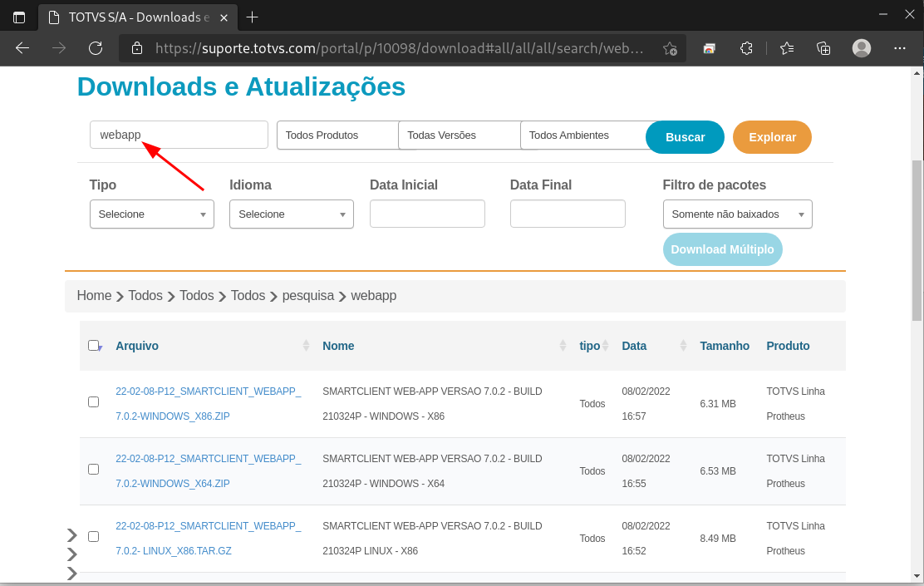Open the tab actions menu icon
Image resolution: width=924 pixels, height=586 pixels.
(x=19, y=17)
